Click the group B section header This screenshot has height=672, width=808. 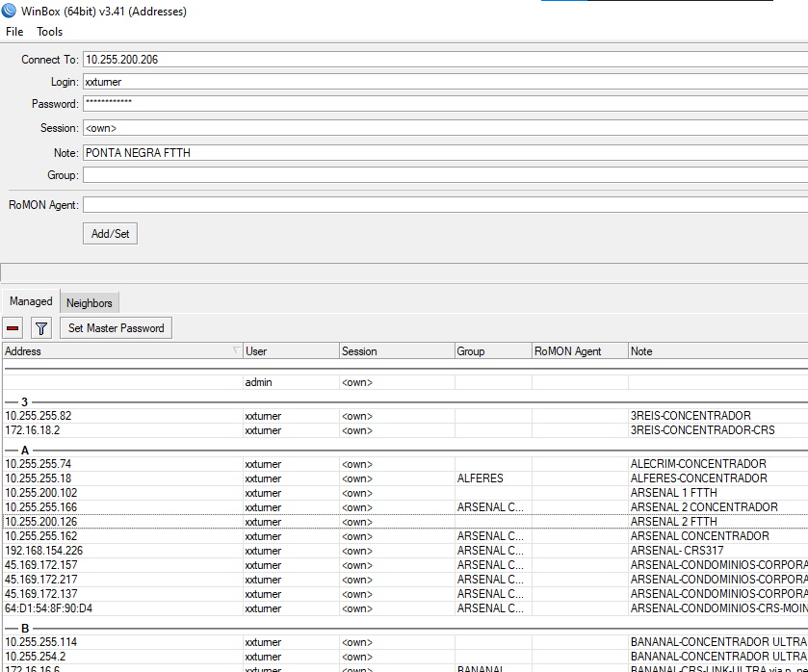point(405,629)
